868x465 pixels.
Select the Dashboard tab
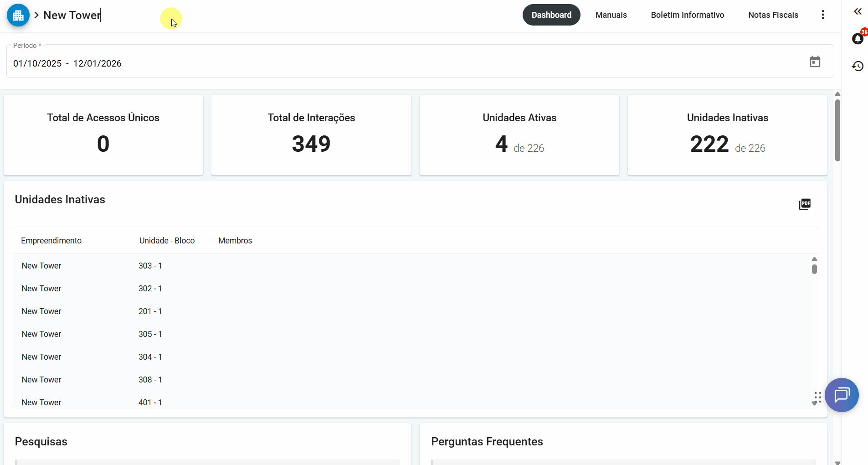click(551, 15)
